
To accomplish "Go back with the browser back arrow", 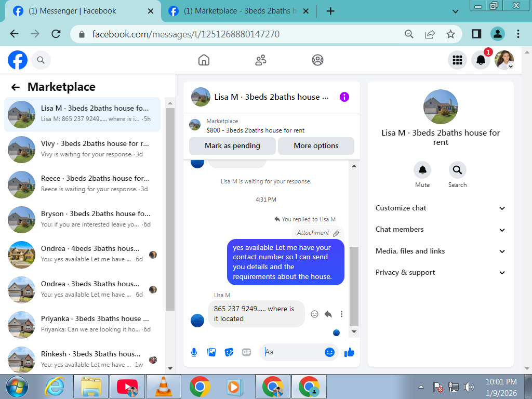I will [14, 34].
